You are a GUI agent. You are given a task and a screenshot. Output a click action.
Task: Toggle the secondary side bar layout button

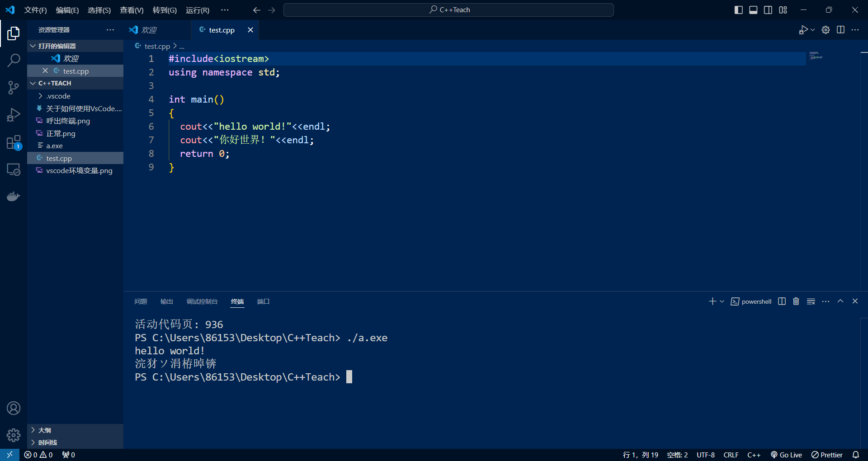click(x=768, y=10)
